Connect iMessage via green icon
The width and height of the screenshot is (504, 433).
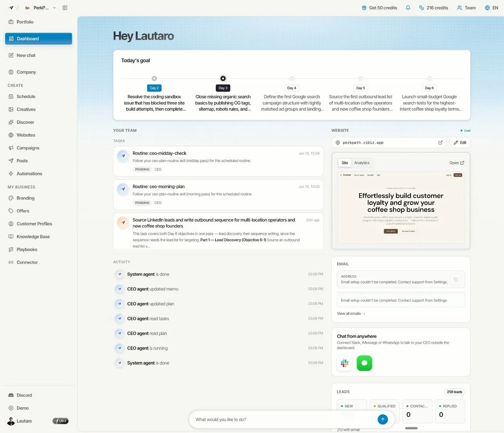(x=364, y=363)
